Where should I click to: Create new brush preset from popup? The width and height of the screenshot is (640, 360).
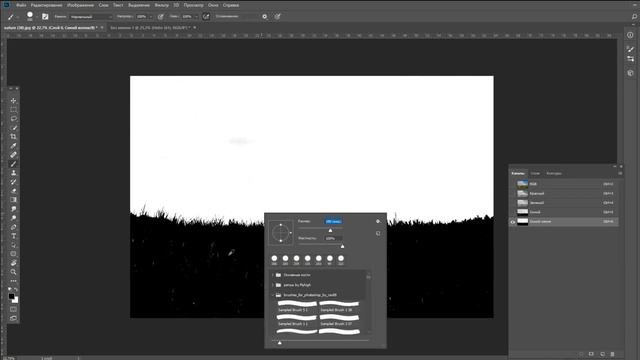[378, 233]
